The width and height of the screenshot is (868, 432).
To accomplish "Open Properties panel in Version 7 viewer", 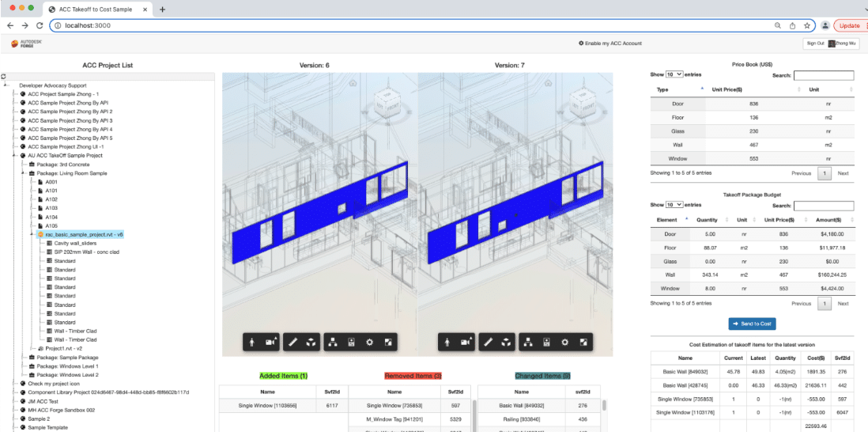I will (545, 343).
